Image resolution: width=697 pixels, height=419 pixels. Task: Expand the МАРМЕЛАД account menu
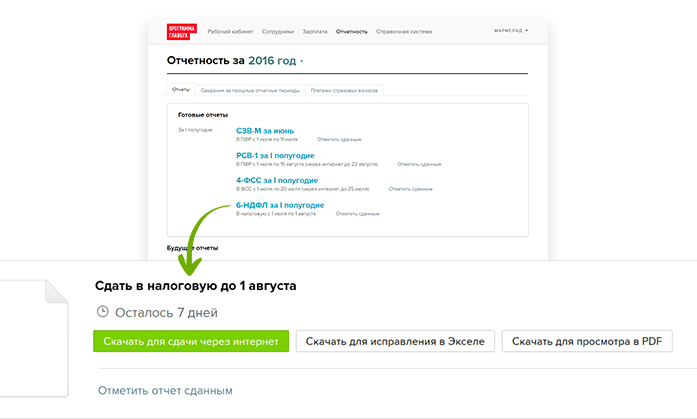[511, 32]
